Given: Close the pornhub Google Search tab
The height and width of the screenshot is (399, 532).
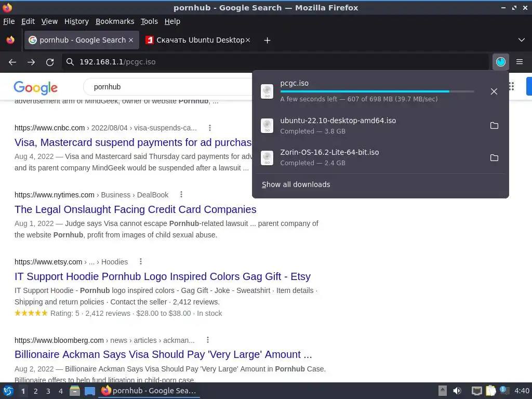Looking at the screenshot, I should click(131, 40).
